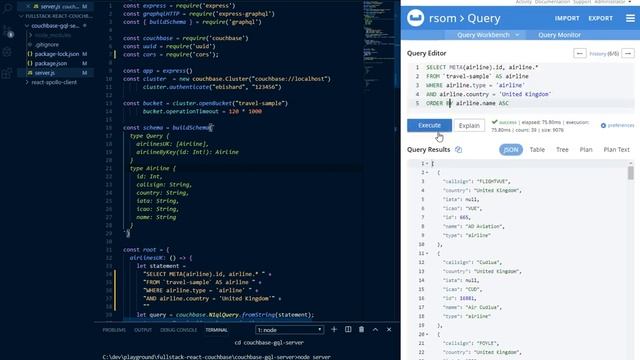
Task: Collapse JSON results fold arrow on line 2
Action: point(427,173)
